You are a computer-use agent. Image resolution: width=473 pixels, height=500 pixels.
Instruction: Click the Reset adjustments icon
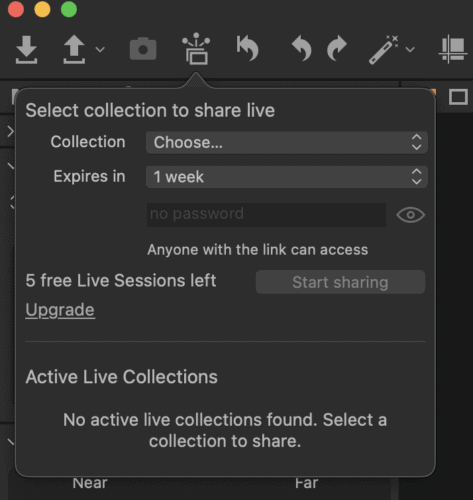pyautogui.click(x=248, y=49)
